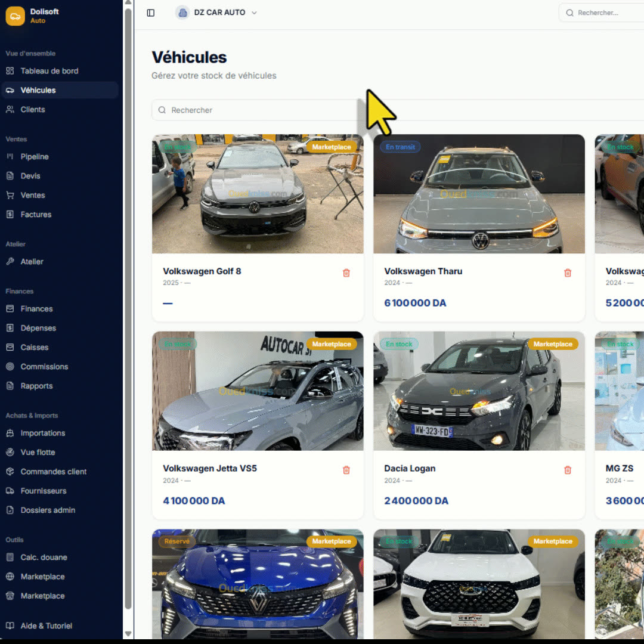The width and height of the screenshot is (644, 644).
Task: Click the DZ CAR AUTO avatar icon
Action: coord(182,13)
